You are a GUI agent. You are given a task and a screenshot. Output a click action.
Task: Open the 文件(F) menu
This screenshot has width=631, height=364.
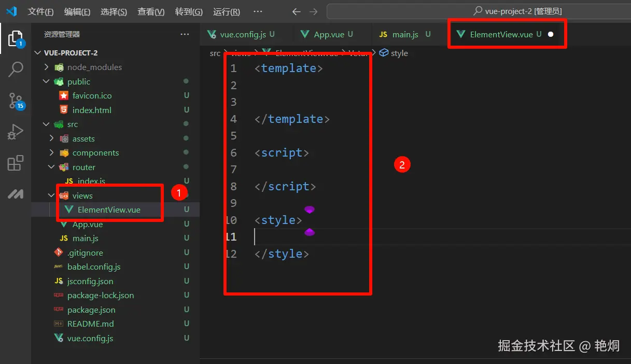pyautogui.click(x=40, y=11)
